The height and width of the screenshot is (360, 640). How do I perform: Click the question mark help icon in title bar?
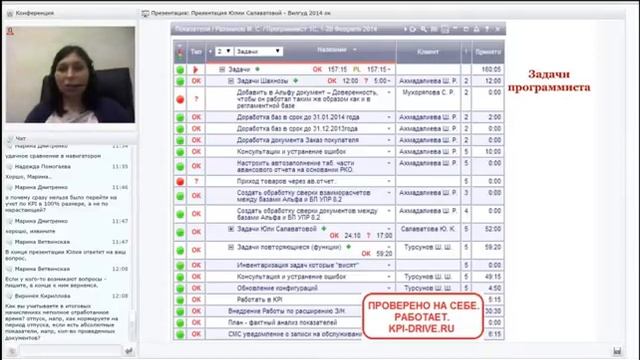tap(487, 29)
